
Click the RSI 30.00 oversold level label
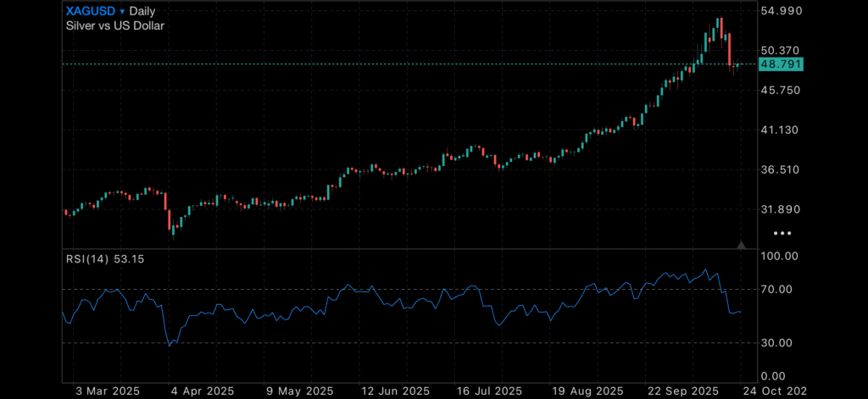(x=777, y=343)
